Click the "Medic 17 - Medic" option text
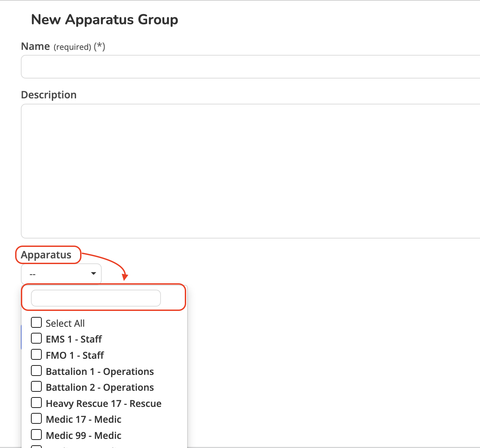 [83, 419]
